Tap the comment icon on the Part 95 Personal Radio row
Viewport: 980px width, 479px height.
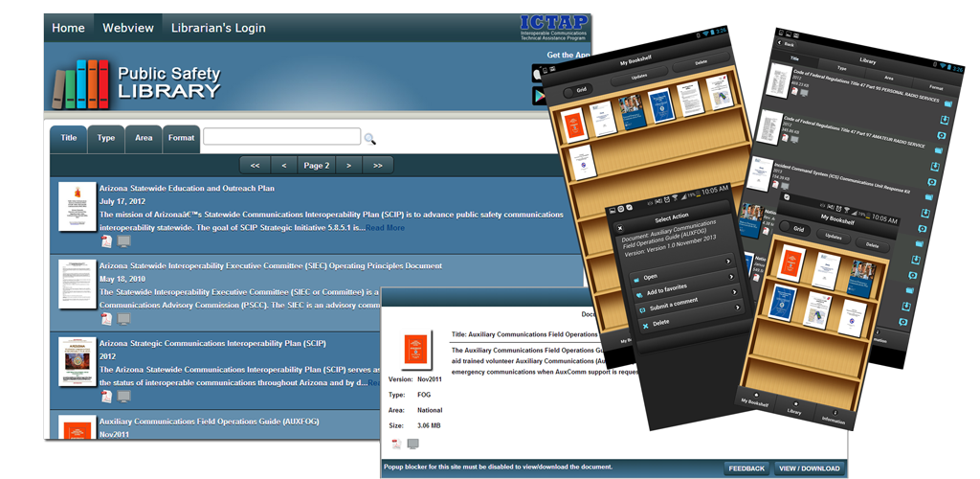pos(941,136)
